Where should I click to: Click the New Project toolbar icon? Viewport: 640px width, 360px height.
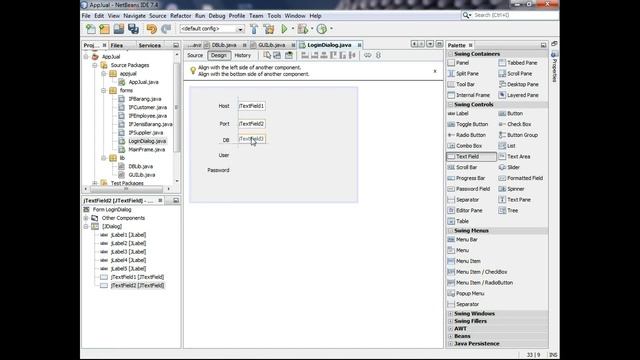[x=104, y=29]
